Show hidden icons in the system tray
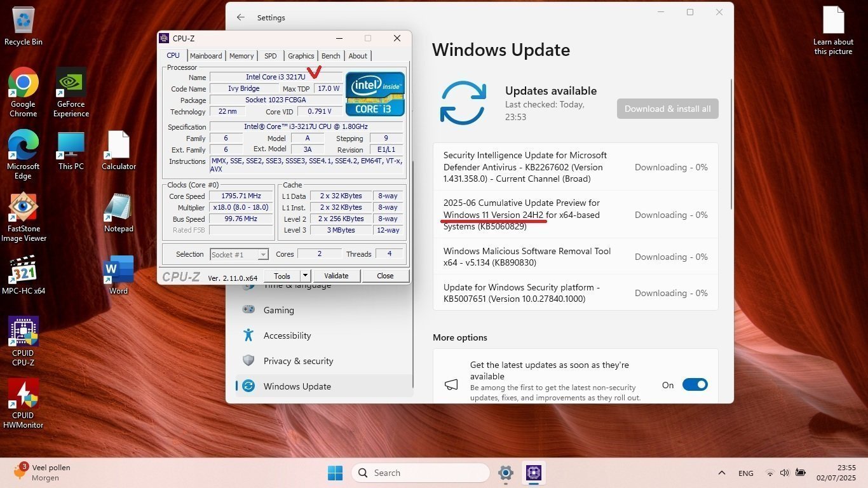 tap(721, 473)
